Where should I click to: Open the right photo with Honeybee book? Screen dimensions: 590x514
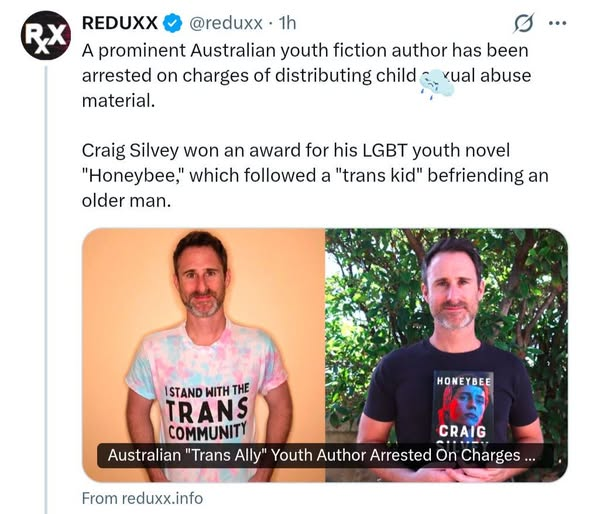pos(447,355)
